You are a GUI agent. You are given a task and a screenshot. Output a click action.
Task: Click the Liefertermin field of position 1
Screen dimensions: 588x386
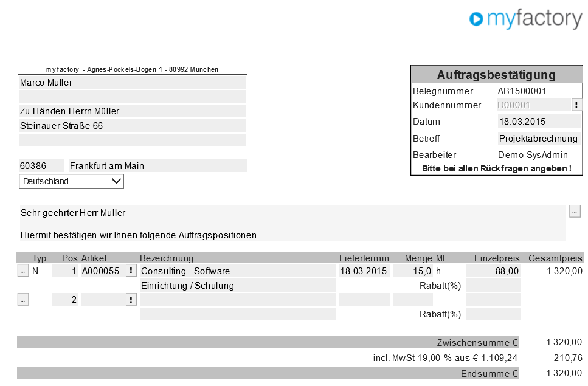(364, 271)
